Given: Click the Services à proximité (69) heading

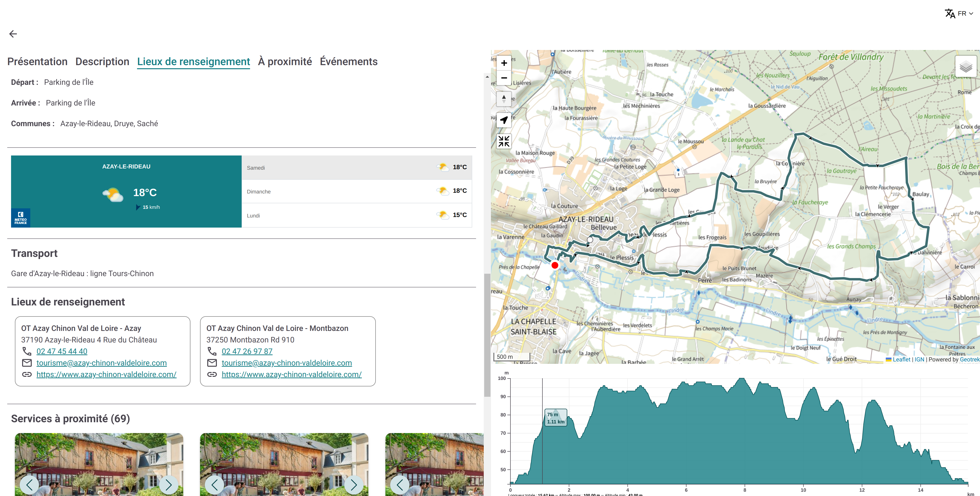Looking at the screenshot, I should click(70, 418).
